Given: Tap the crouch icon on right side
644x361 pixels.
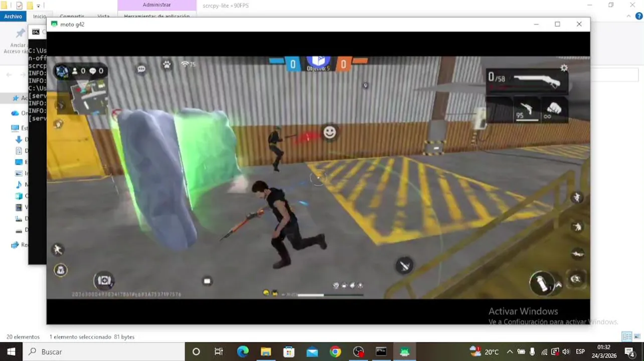Looking at the screenshot, I should click(577, 227).
